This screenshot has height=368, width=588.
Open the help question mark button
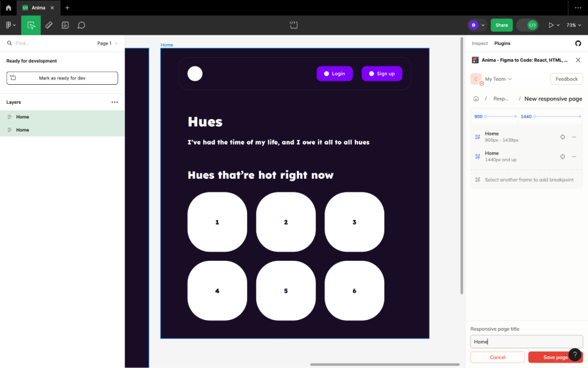click(x=575, y=354)
